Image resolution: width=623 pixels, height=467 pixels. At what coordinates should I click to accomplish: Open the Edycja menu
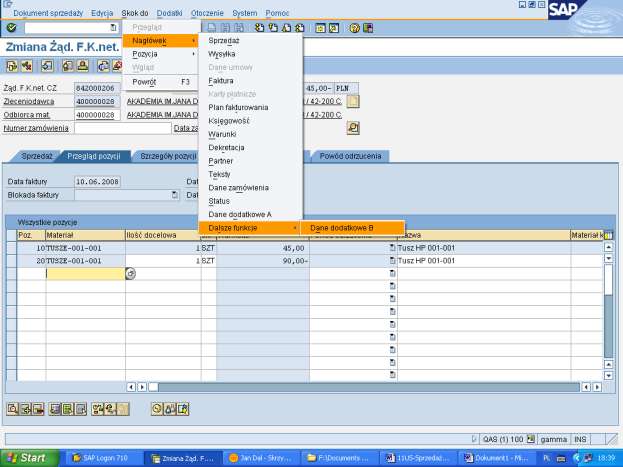point(102,13)
